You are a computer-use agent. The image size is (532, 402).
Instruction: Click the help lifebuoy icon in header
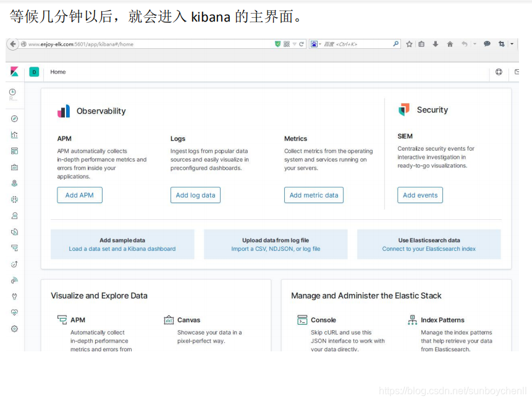click(499, 72)
